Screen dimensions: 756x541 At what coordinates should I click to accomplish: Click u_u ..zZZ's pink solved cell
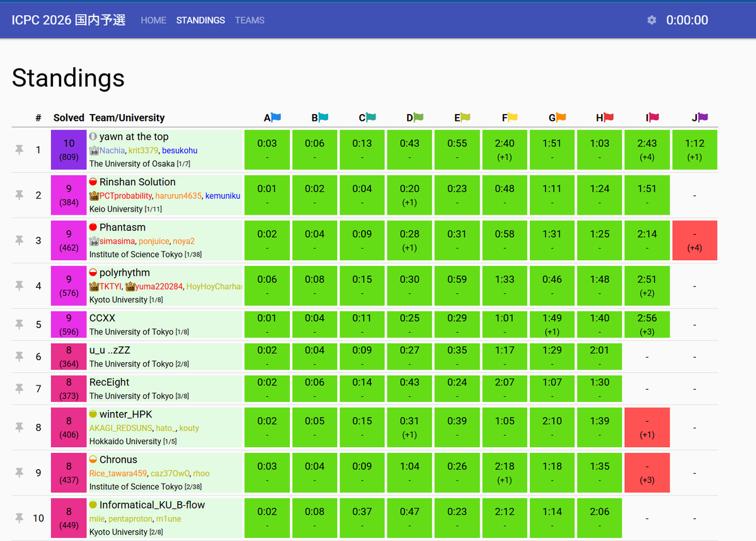point(69,356)
